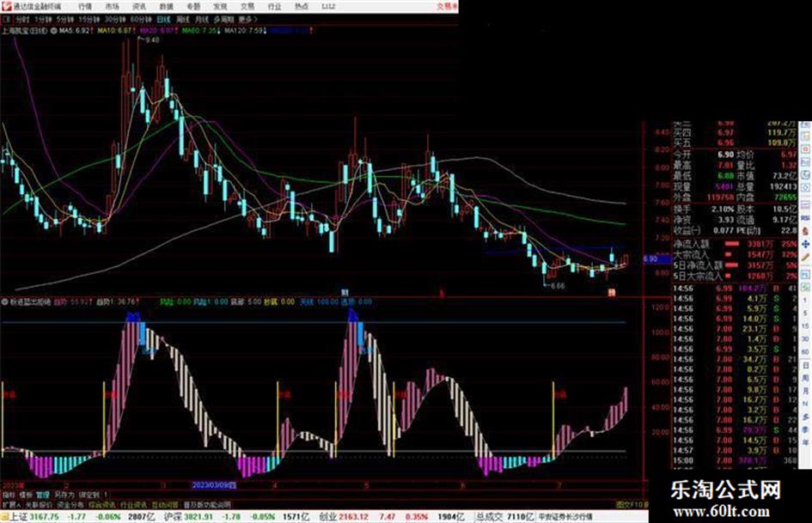
Task: Click the 通达信 logo icon in title bar
Action: pos(6,6)
